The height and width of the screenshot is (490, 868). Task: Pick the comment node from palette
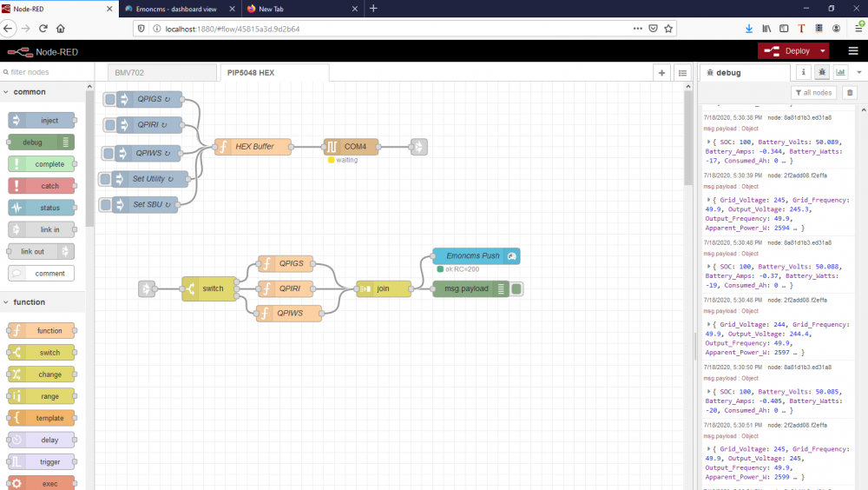click(x=42, y=274)
